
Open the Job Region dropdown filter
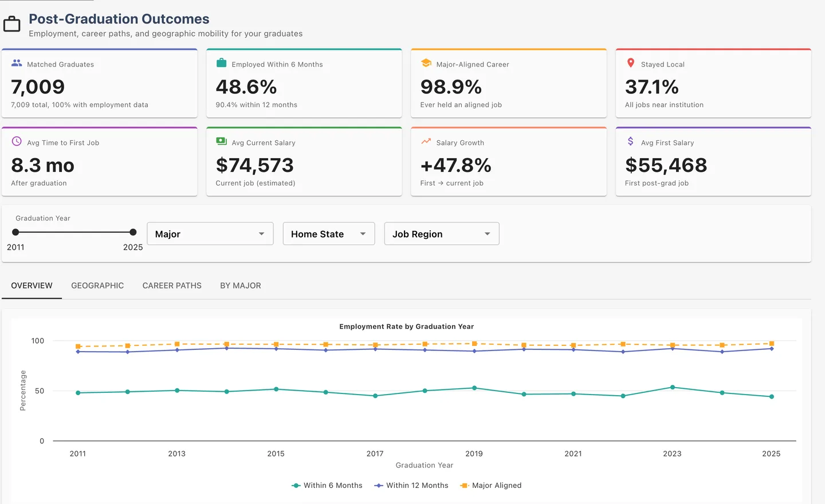pyautogui.click(x=442, y=234)
